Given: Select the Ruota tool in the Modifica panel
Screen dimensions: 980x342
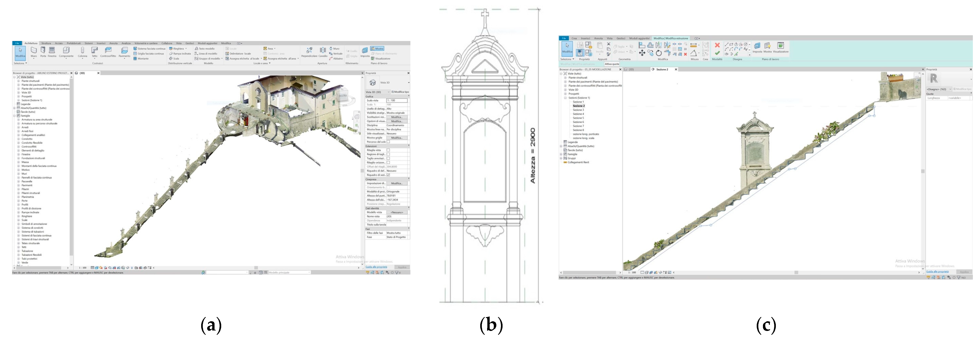Looking at the screenshot, I should (x=659, y=53).
